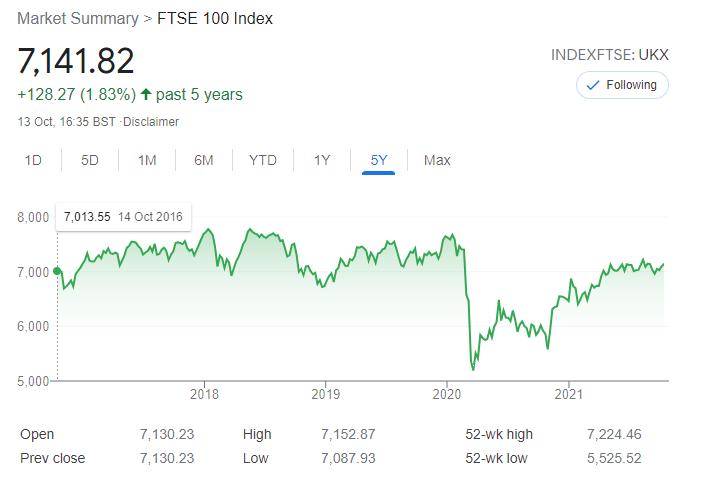
Task: Select the 5D time range tab
Action: point(90,160)
